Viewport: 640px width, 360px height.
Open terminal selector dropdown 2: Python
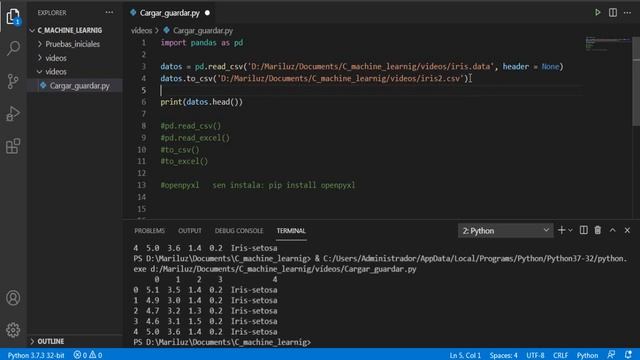pos(505,231)
